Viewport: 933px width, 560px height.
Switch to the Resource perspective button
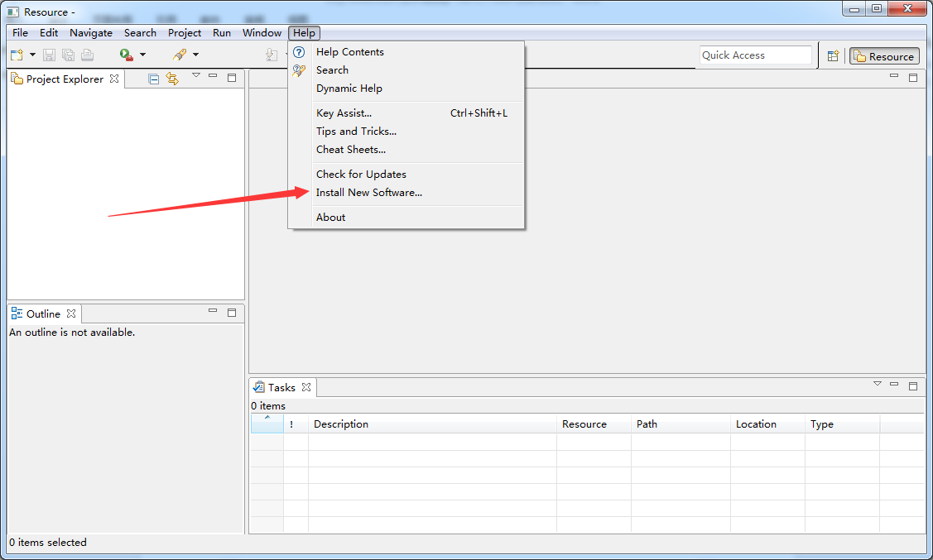884,56
